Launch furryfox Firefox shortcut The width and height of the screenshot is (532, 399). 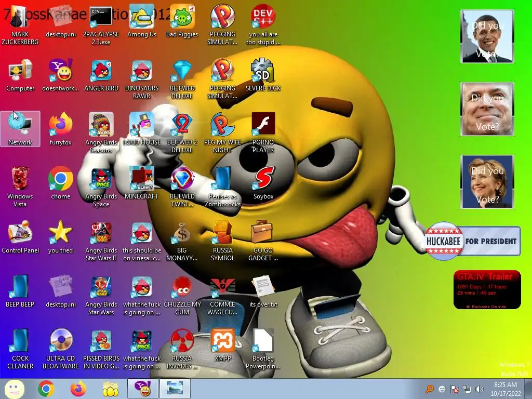tap(60, 129)
